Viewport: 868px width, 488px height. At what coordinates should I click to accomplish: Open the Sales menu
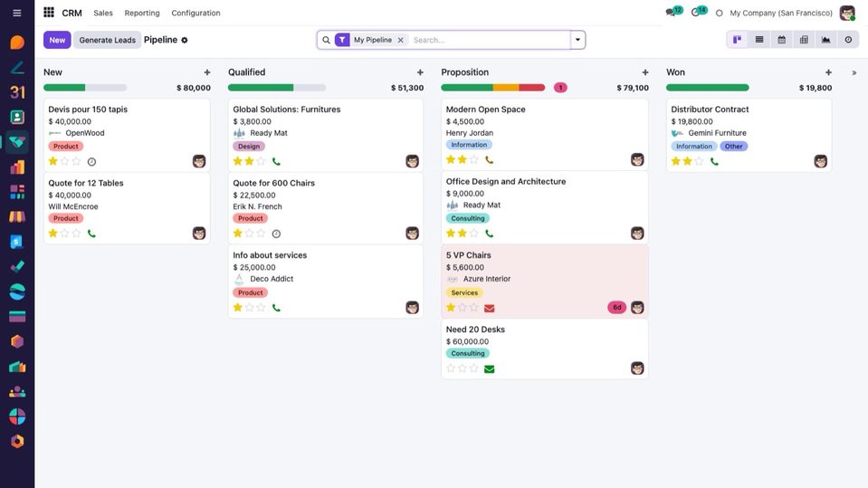[x=103, y=13]
